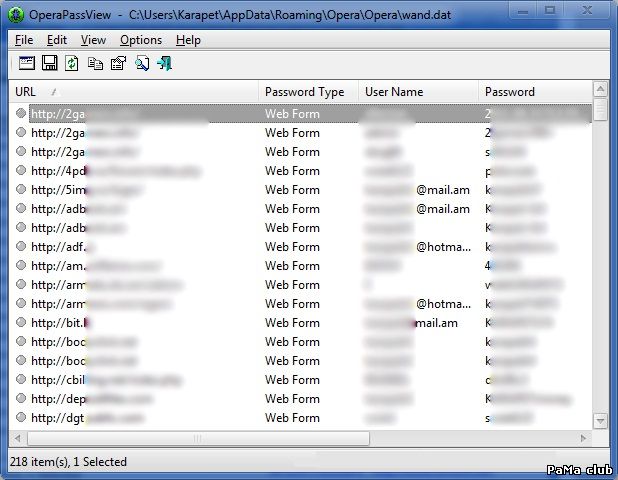618x480 pixels.
Task: Click the grey bullet icon of the http://cbil row
Action: (21, 379)
